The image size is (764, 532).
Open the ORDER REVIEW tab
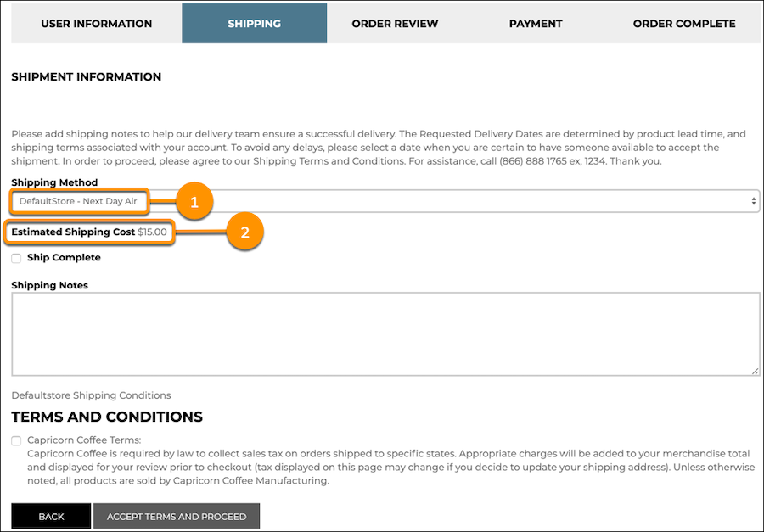coord(395,23)
